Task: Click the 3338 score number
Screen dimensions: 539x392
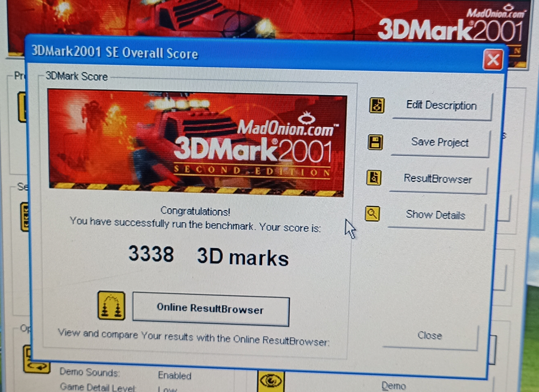Action: pos(151,254)
